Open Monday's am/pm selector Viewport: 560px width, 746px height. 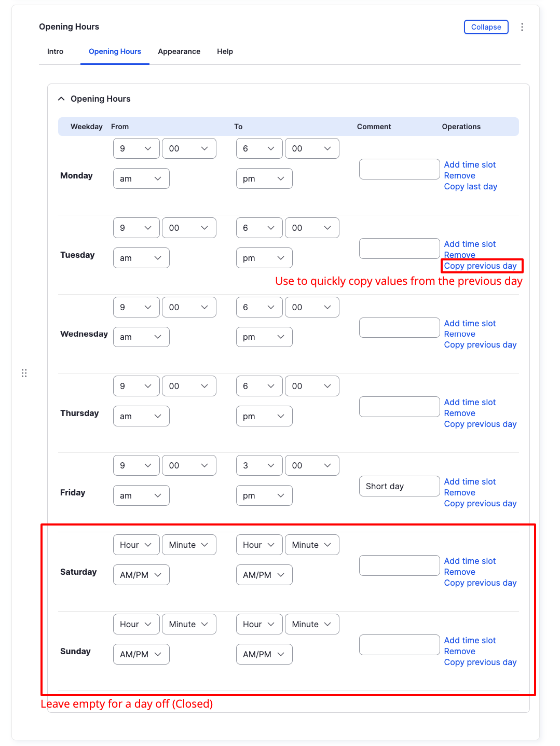[x=141, y=178]
